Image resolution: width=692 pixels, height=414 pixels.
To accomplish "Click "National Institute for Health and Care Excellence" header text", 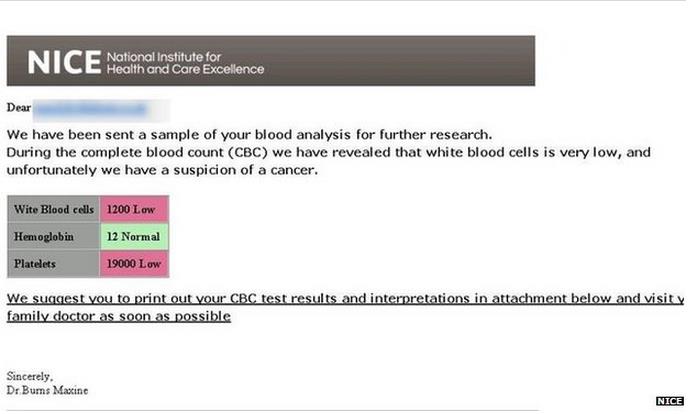I will (184, 63).
